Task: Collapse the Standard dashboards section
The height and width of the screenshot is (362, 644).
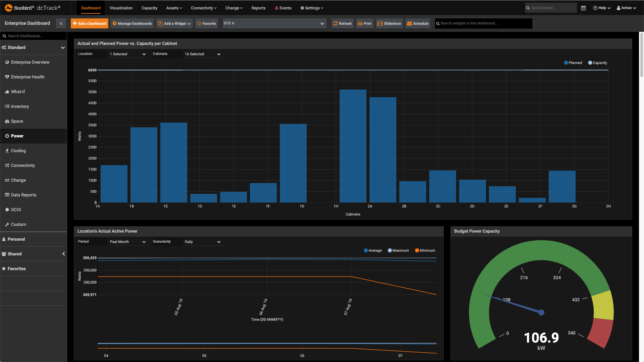Action: tap(63, 48)
